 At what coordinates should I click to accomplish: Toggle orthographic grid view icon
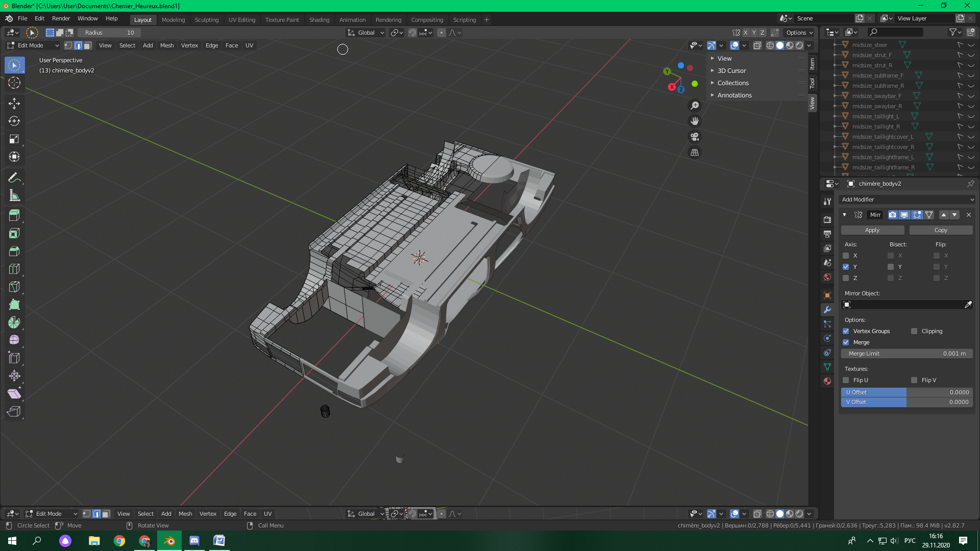(x=695, y=153)
